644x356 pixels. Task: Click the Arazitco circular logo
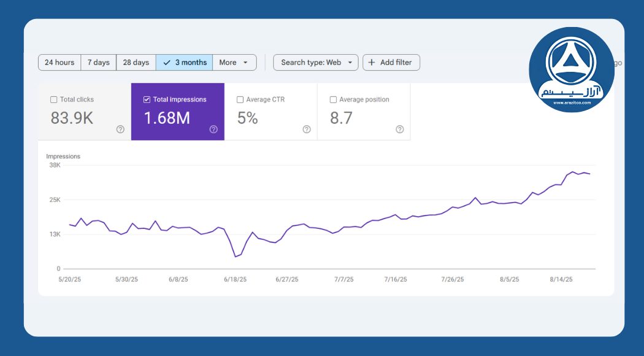571,69
